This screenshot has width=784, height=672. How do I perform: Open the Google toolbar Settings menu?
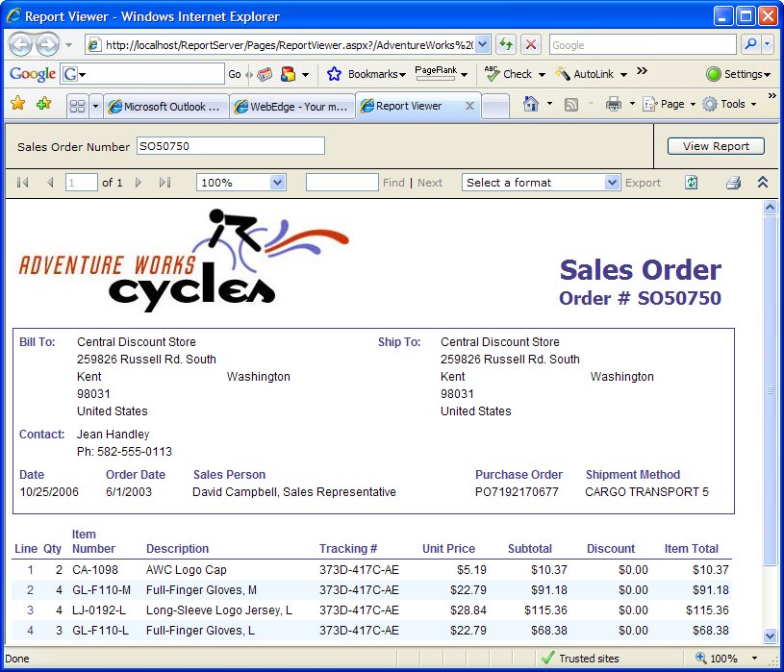(x=739, y=74)
